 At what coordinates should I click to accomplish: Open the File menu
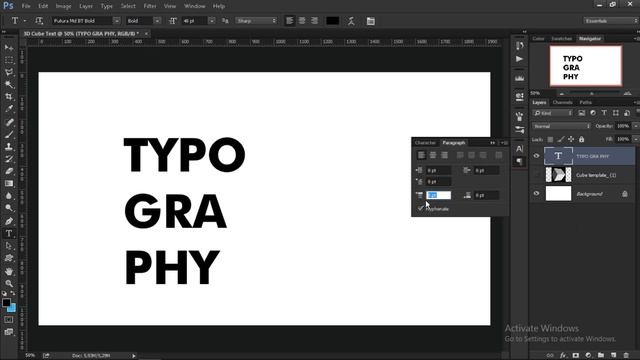26,6
